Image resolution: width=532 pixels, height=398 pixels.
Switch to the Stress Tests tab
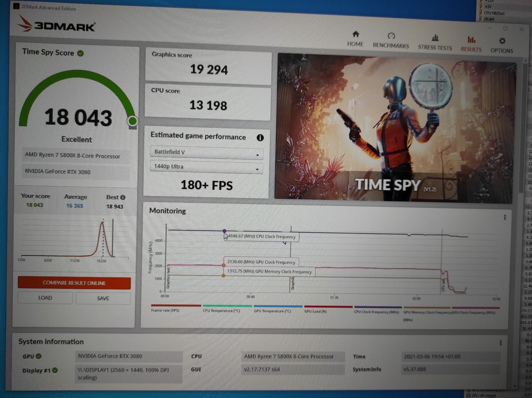click(x=435, y=43)
